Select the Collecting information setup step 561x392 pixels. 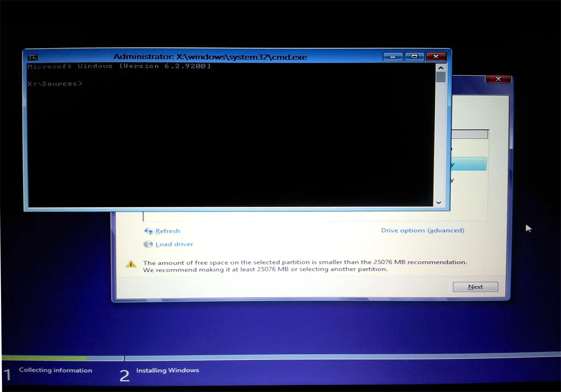[x=56, y=370]
